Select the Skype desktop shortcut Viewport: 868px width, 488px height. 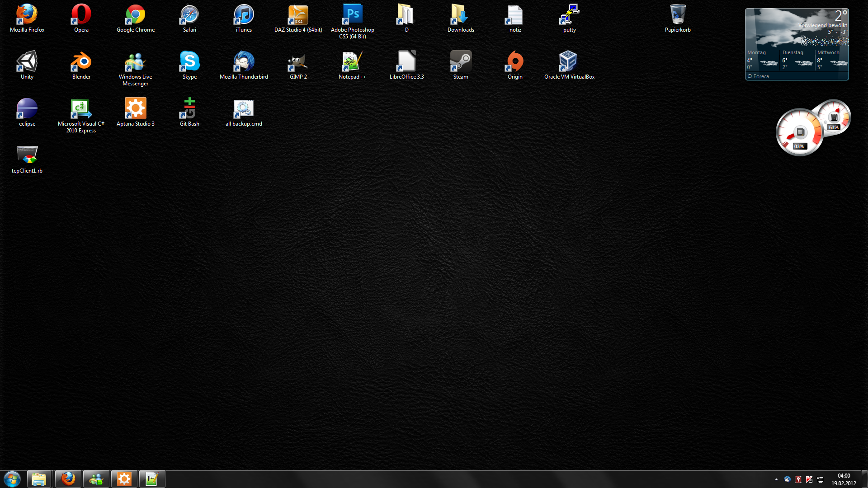pos(189,66)
